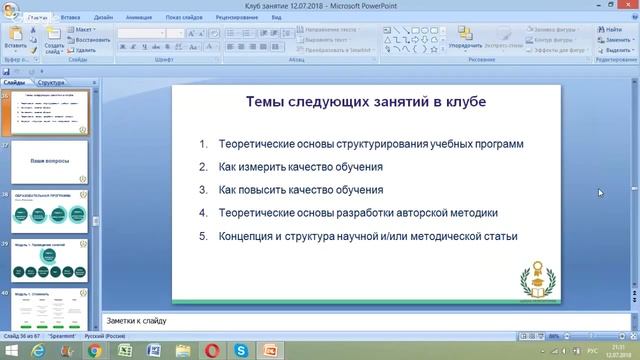Image resolution: width=640 pixels, height=360 pixels.
Task: Open the Макет layout dropdown
Action: click(82, 29)
